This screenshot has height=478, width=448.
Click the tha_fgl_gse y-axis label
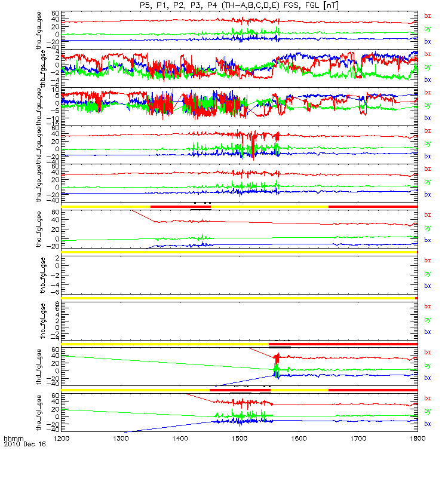39,229
